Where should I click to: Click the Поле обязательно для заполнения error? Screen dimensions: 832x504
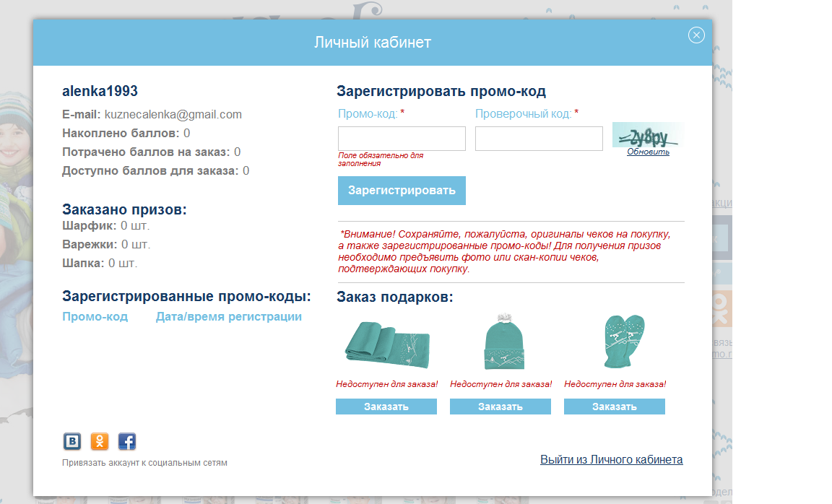(381, 160)
